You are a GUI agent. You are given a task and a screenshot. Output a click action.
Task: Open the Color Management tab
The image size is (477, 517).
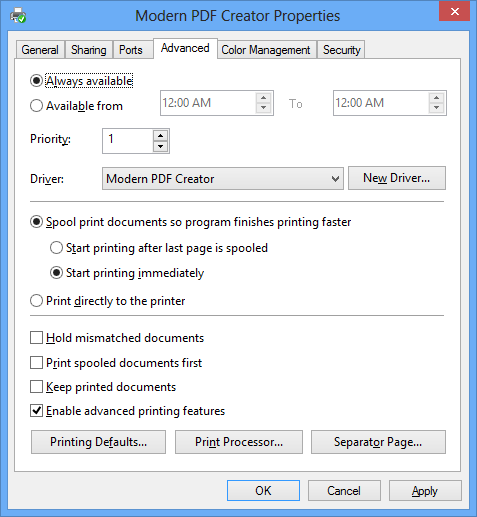pyautogui.click(x=266, y=50)
